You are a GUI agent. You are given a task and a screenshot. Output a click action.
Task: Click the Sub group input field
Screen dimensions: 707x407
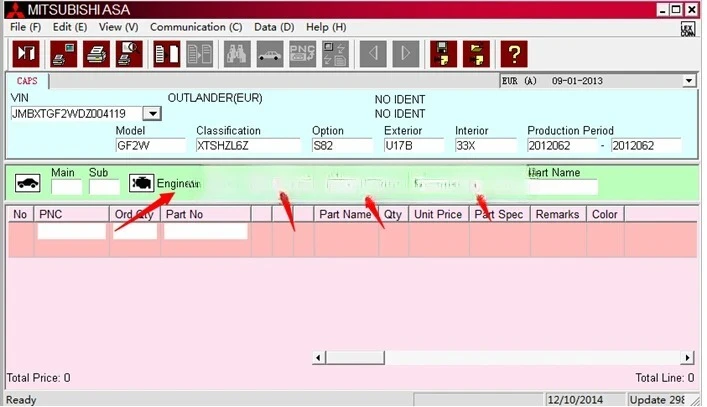pyautogui.click(x=104, y=187)
